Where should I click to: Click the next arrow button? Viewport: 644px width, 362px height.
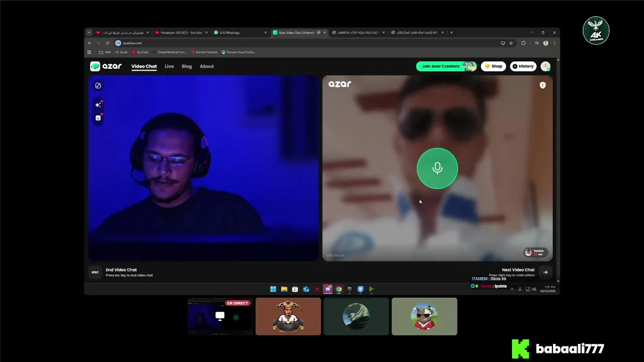(x=545, y=272)
